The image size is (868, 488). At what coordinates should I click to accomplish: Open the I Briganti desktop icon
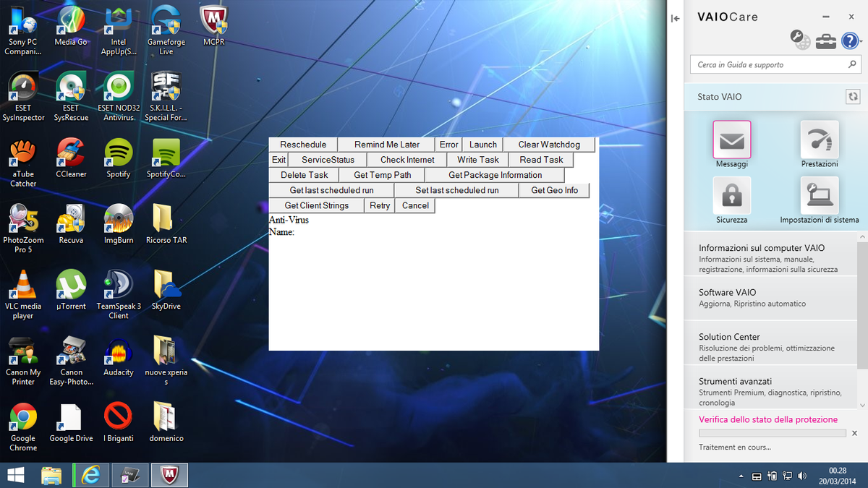point(119,422)
